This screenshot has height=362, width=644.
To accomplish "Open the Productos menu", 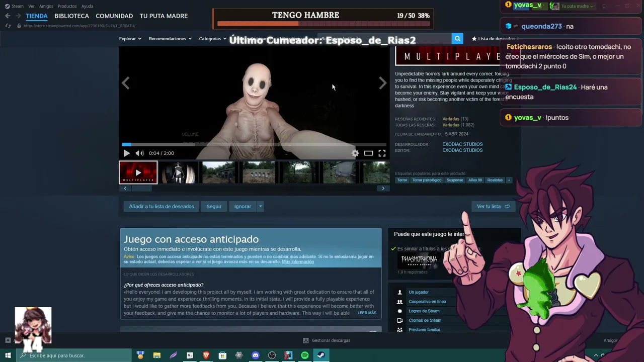I will coord(67,6).
